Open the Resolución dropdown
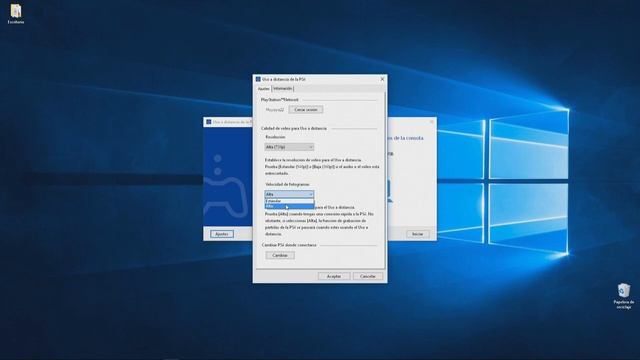 289,147
